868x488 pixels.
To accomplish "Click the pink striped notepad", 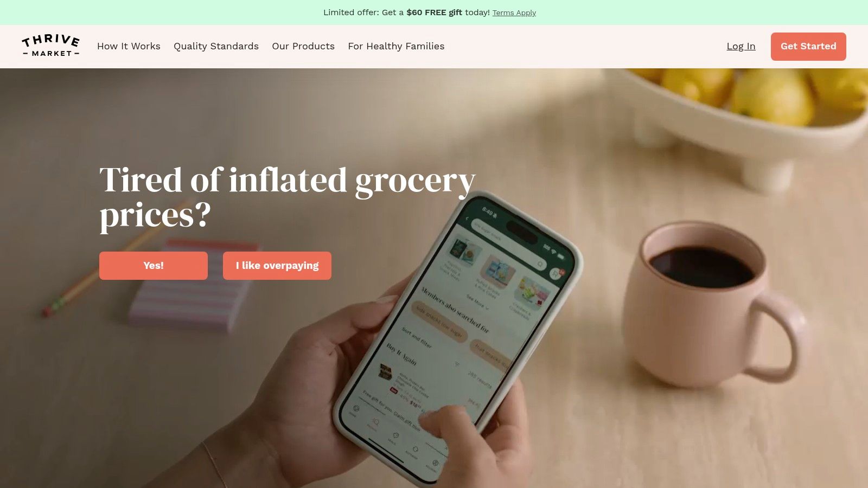I will (187, 287).
